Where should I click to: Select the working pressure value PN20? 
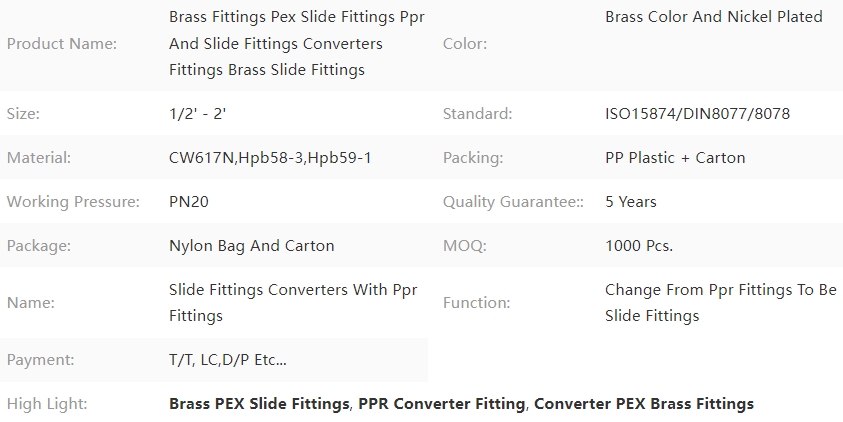click(189, 202)
